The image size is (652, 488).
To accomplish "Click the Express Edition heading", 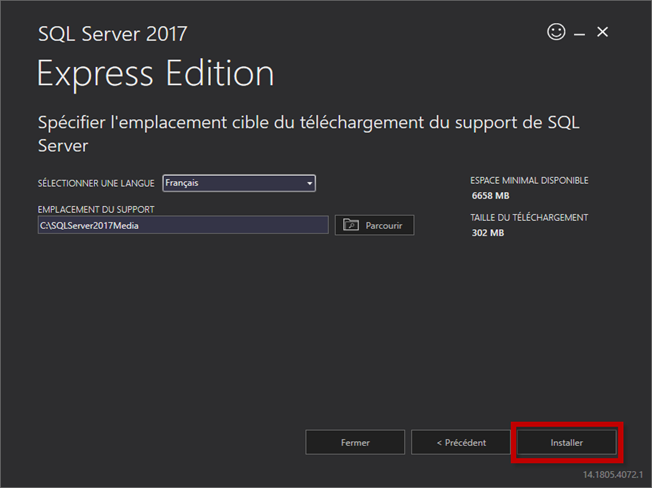I will [155, 74].
